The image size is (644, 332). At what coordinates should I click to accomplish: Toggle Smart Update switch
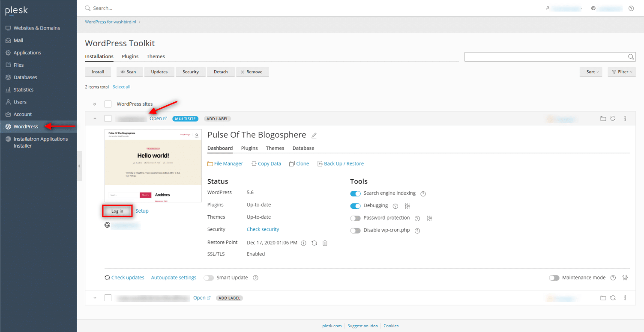pyautogui.click(x=209, y=278)
